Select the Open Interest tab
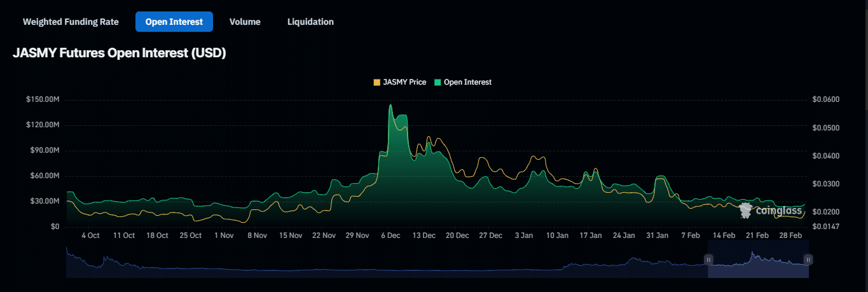The width and height of the screenshot is (868, 292). (174, 22)
